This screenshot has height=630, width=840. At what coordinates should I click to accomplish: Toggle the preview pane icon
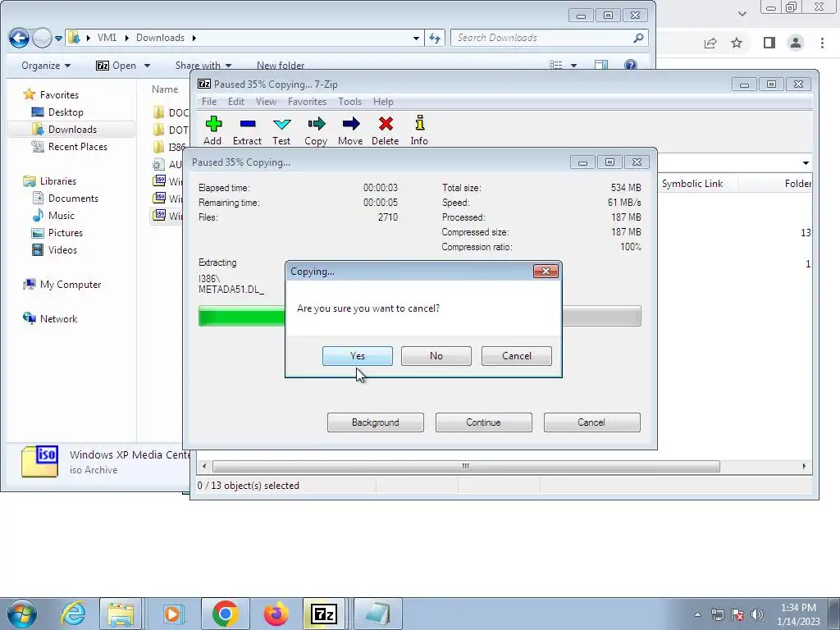[601, 66]
